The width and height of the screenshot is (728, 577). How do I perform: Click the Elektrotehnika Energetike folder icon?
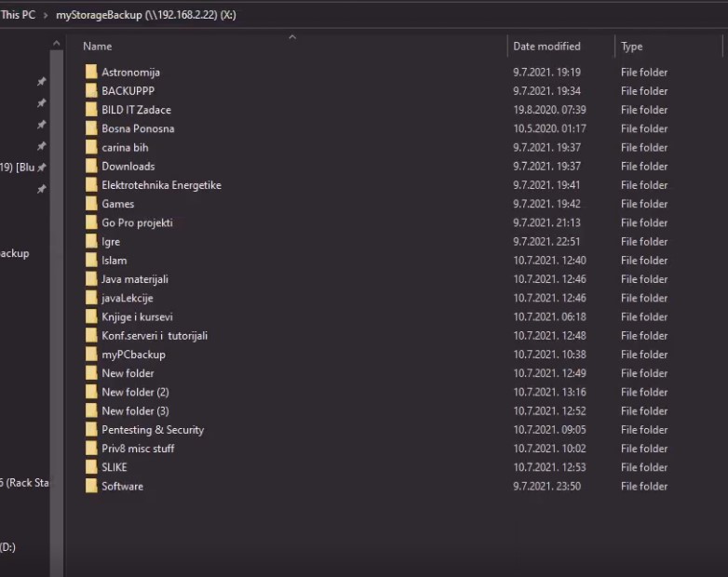(x=91, y=185)
